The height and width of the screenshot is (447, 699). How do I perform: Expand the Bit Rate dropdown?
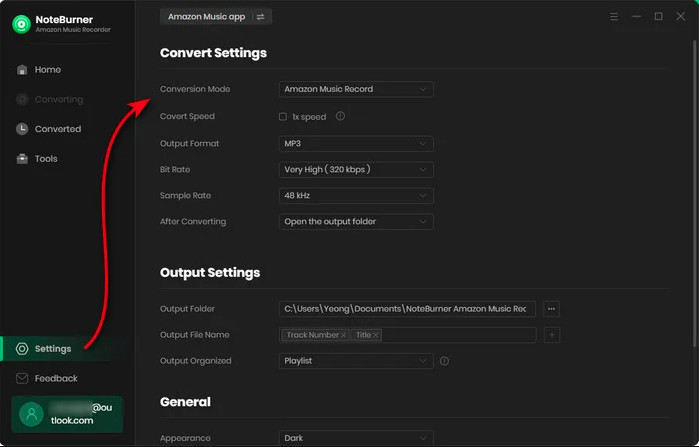(x=356, y=169)
